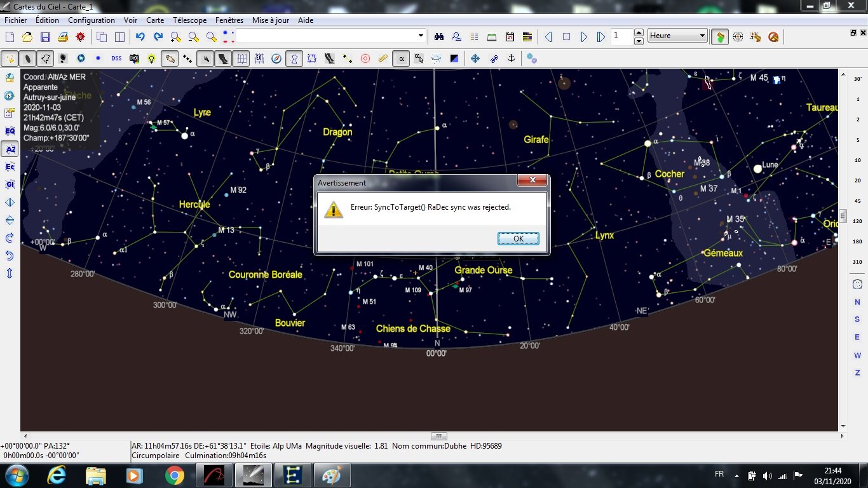Screen dimensions: 868x488
Task: Open the object search dropdown
Action: 421,36
